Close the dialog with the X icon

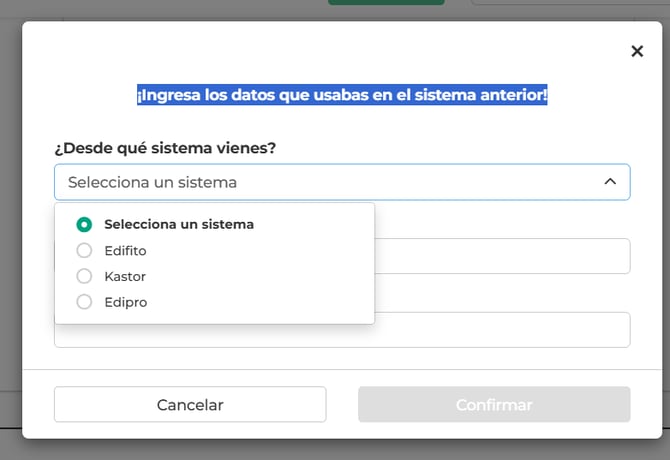[x=637, y=51]
